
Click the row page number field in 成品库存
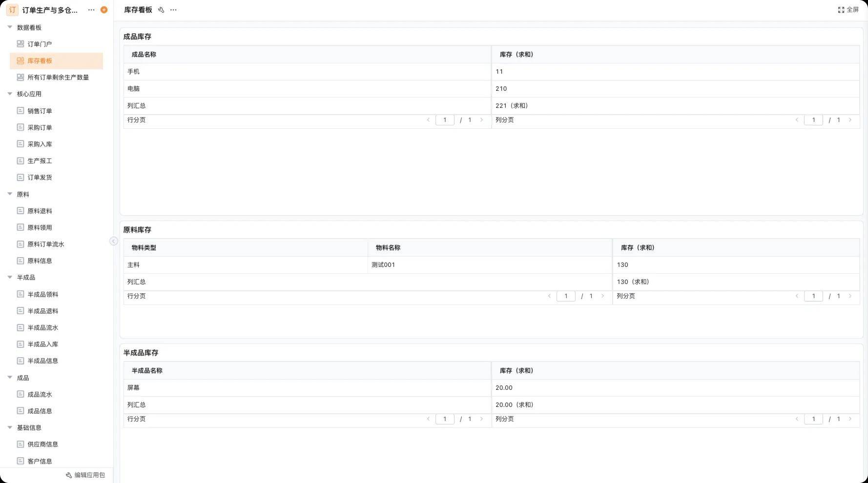click(445, 120)
